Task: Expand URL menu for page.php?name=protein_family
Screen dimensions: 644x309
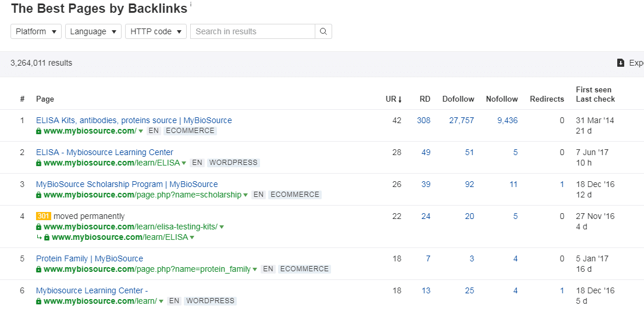Action: [255, 270]
